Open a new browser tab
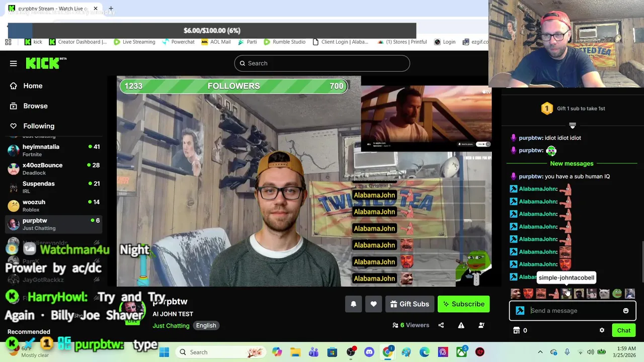This screenshot has height=362, width=644. [x=111, y=9]
